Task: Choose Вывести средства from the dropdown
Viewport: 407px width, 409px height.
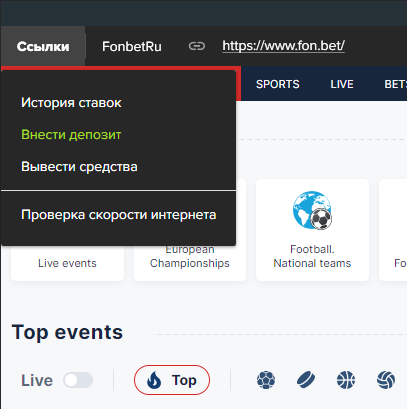Action: click(79, 167)
